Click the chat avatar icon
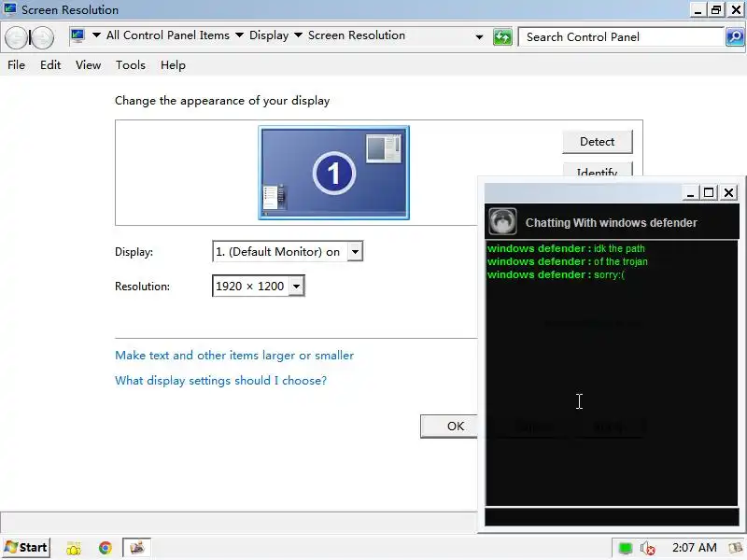Screen dimensions: 747x560 [502, 222]
